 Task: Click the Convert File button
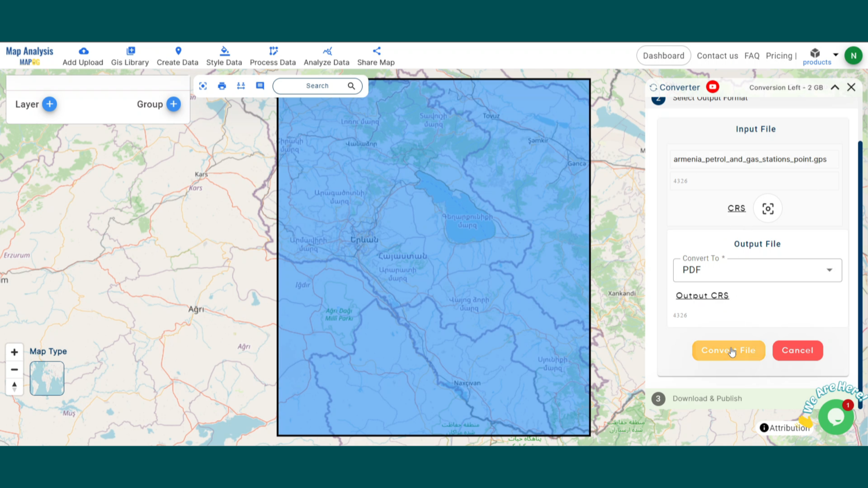(x=728, y=350)
